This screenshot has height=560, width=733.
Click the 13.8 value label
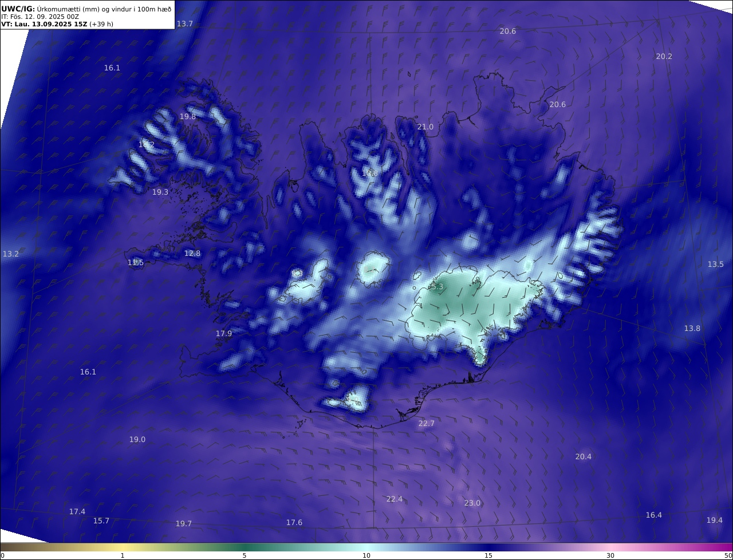(x=692, y=329)
